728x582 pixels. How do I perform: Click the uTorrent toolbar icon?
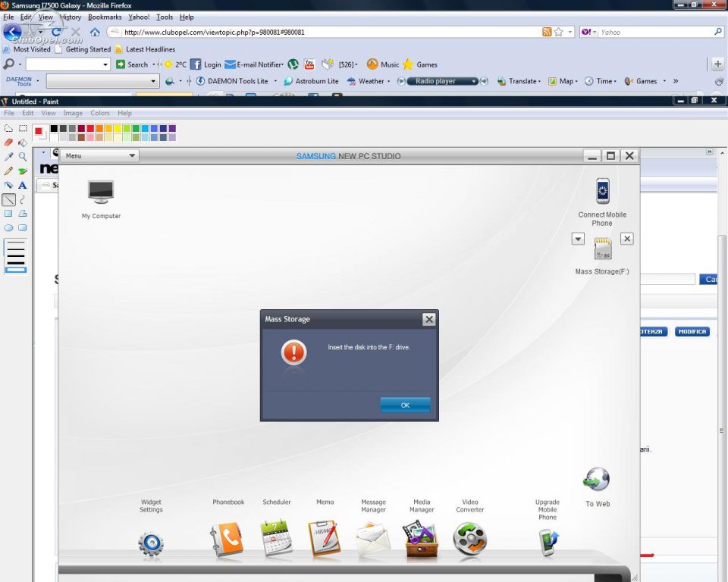(x=293, y=64)
